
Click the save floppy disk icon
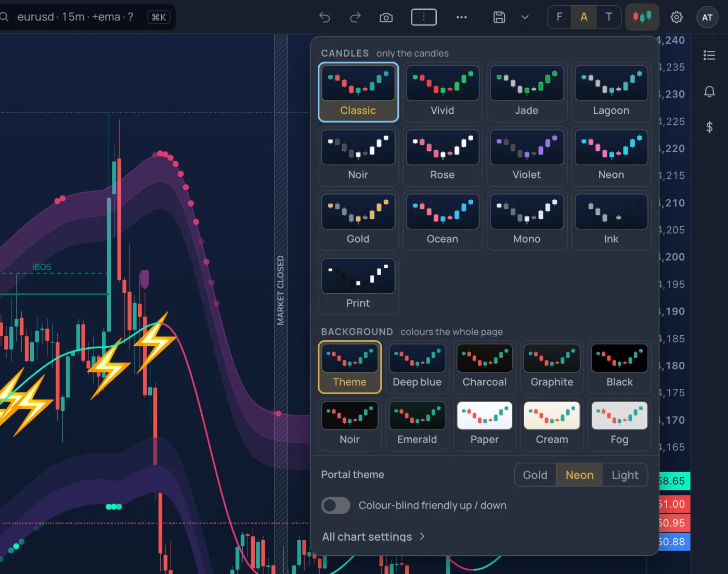click(499, 17)
